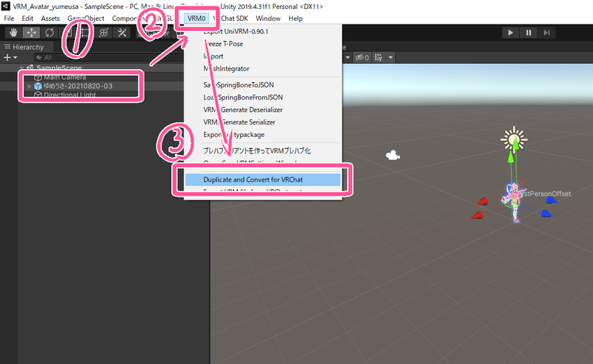
Task: Choose Duplicate and Convert for VRChat
Action: coord(263,179)
